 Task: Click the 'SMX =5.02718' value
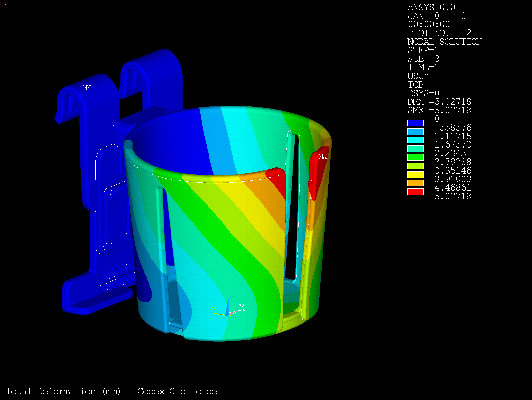click(x=439, y=110)
